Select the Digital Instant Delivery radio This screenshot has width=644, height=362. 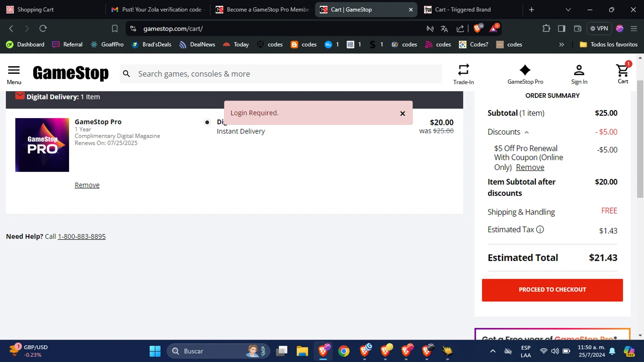207,122
